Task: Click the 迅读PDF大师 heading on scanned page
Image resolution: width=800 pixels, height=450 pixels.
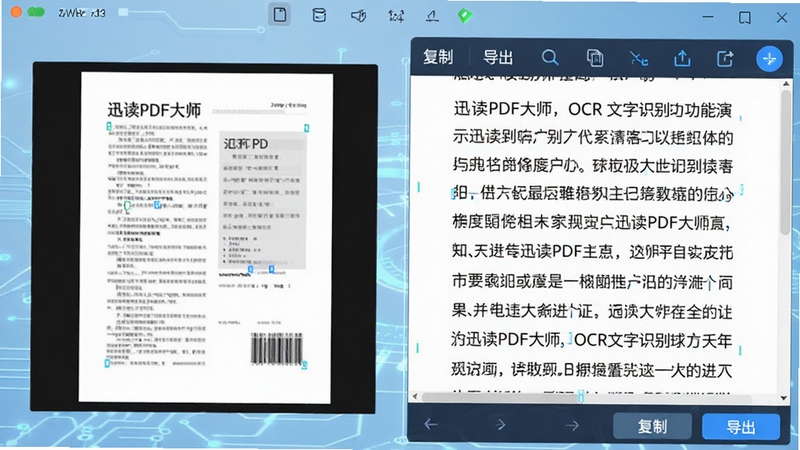Action: 154,110
